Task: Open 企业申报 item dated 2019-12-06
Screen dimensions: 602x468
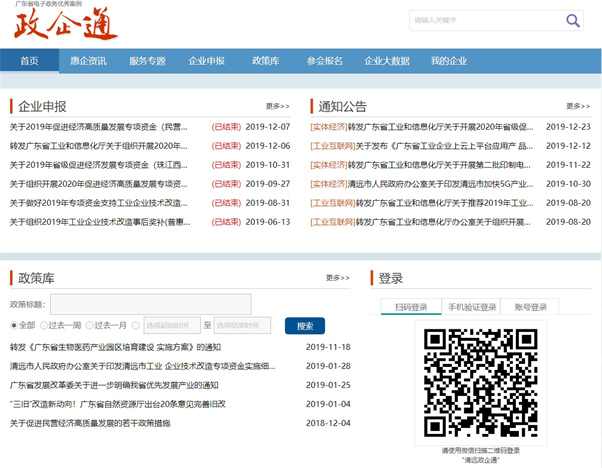Action: point(99,146)
